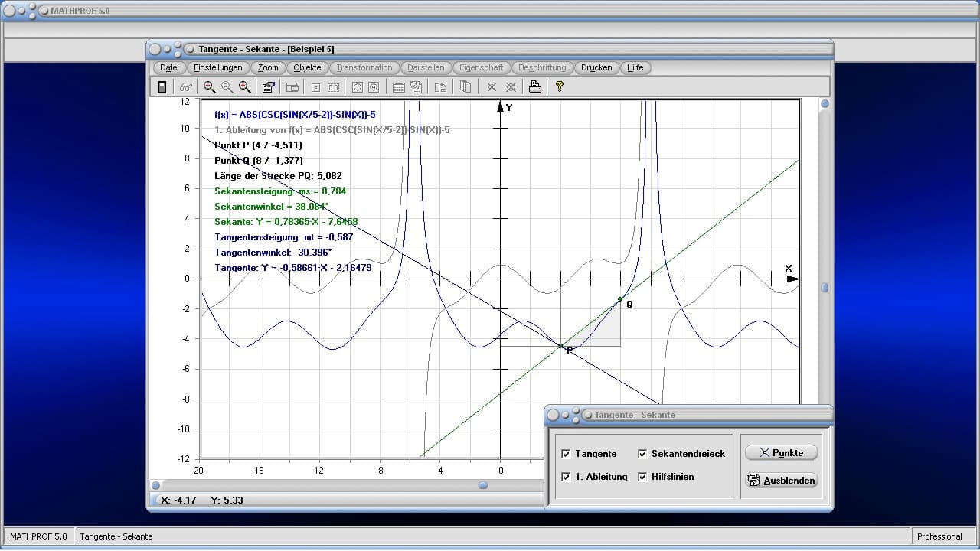The width and height of the screenshot is (980, 551).
Task: Click the yellow question mark help icon
Action: coord(560,87)
